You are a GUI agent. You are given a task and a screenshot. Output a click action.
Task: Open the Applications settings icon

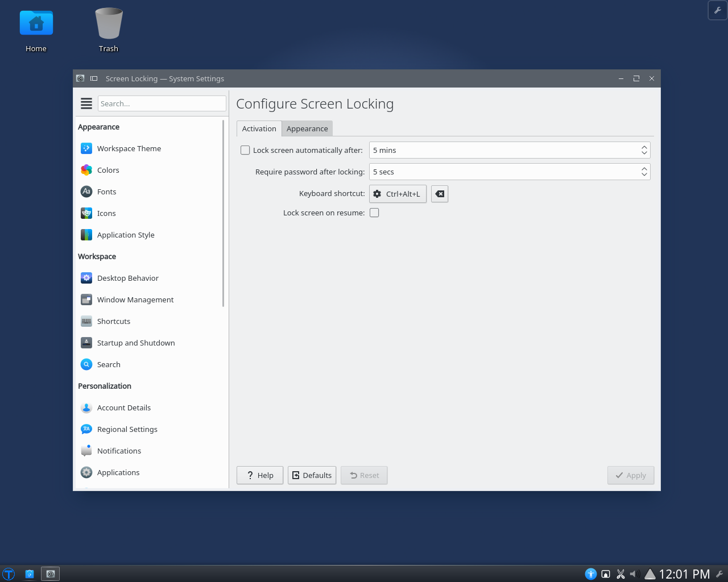pyautogui.click(x=86, y=472)
